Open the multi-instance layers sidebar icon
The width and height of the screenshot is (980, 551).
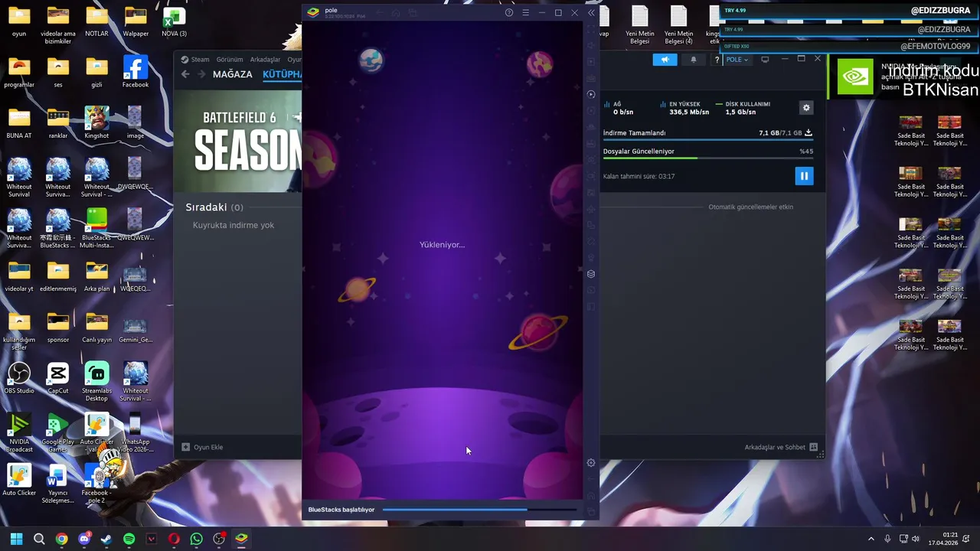tap(591, 274)
